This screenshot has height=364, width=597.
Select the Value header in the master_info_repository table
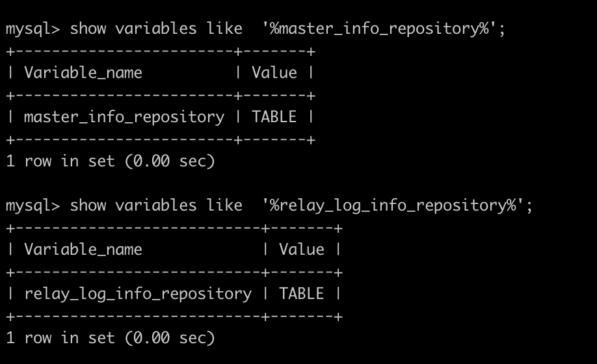point(274,73)
